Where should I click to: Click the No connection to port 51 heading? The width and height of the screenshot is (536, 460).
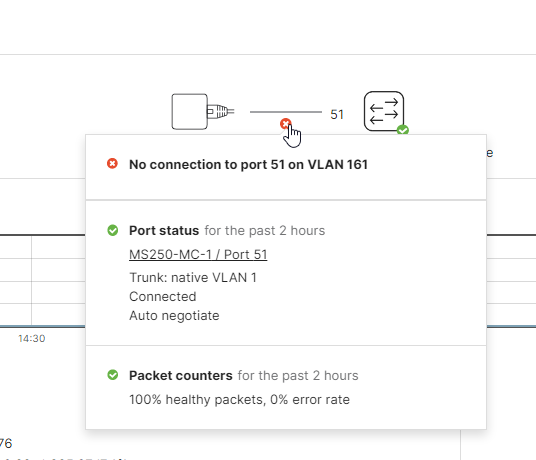pos(249,165)
